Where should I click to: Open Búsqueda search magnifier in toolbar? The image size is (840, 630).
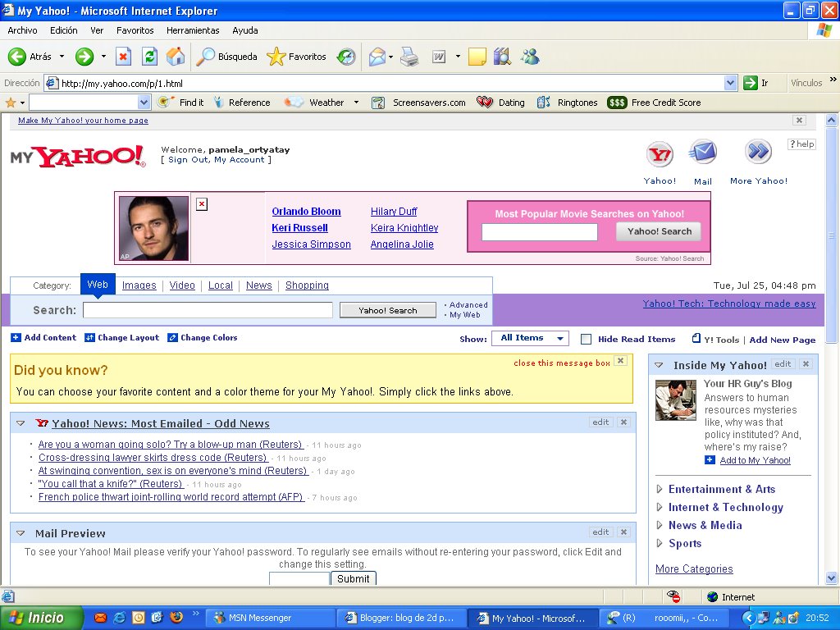tap(206, 57)
